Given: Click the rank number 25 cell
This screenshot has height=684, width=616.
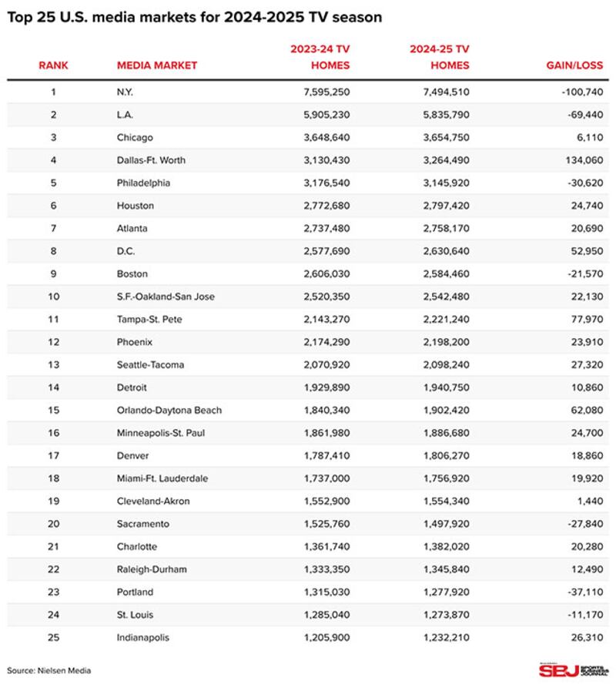Looking at the screenshot, I should [x=53, y=638].
